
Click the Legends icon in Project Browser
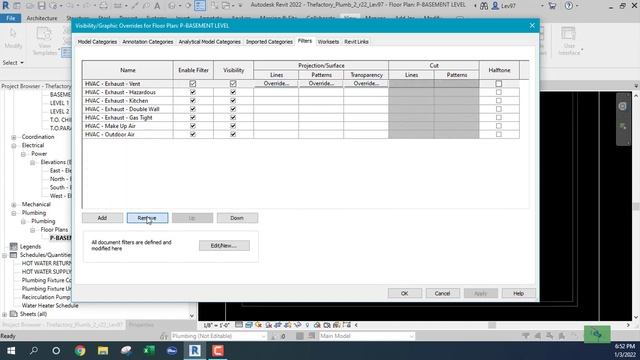point(13,247)
